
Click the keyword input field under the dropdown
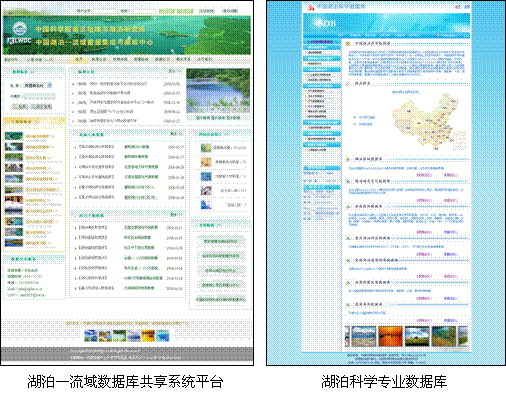click(x=38, y=96)
